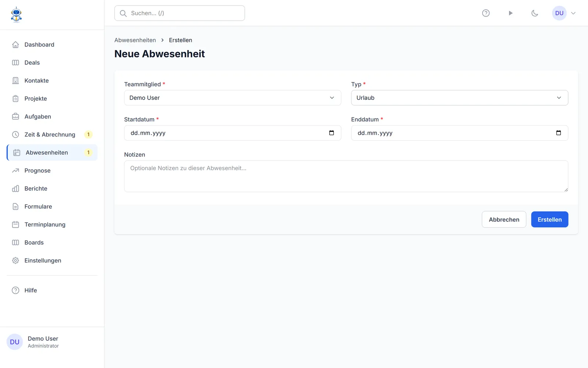The image size is (588, 368).
Task: Open Startdatum calendar picker icon
Action: pyautogui.click(x=331, y=133)
